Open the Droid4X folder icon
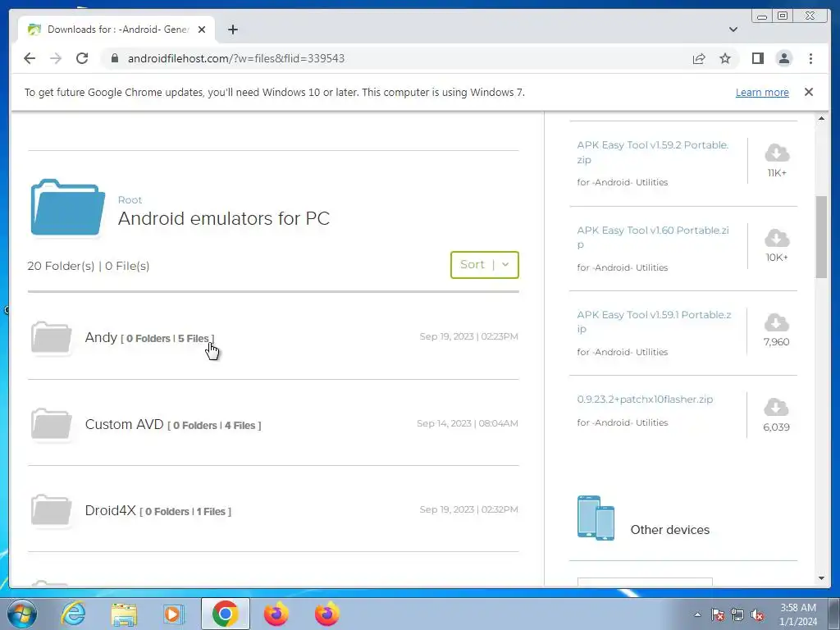This screenshot has width=840, height=630. click(x=52, y=510)
